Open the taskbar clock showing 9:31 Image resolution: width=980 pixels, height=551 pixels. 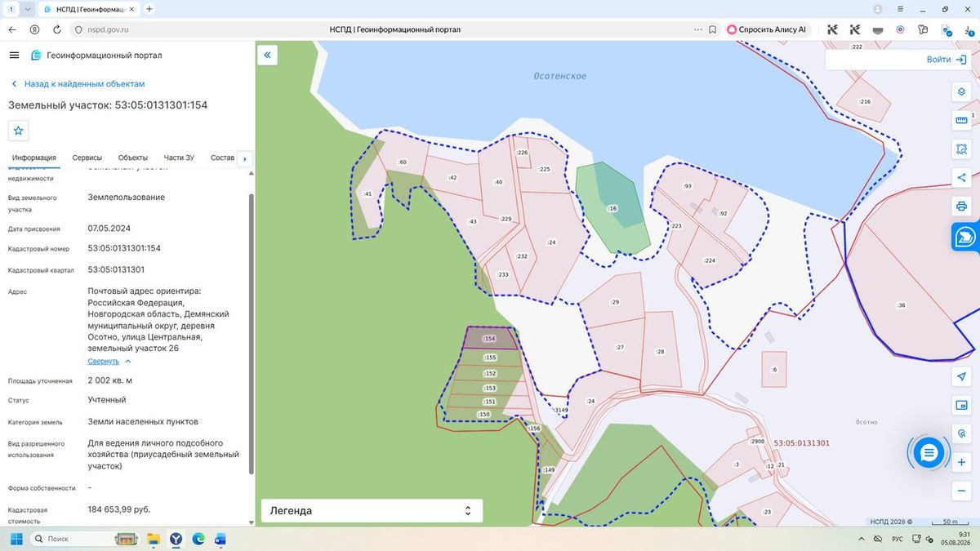tap(955, 539)
